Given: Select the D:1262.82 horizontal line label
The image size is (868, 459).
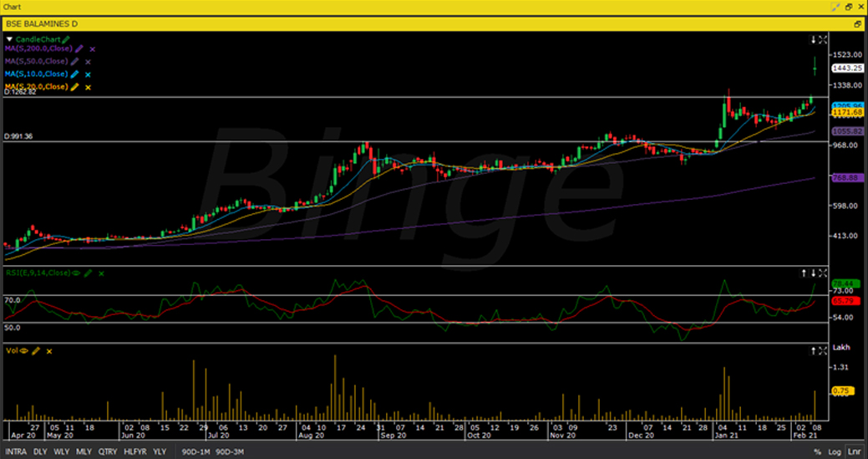Looking at the screenshot, I should (x=20, y=93).
